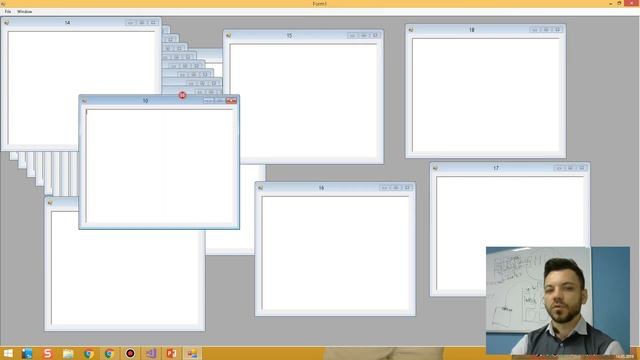Focus the text area in window 16
The height and width of the screenshot is (360, 640).
coord(335,253)
